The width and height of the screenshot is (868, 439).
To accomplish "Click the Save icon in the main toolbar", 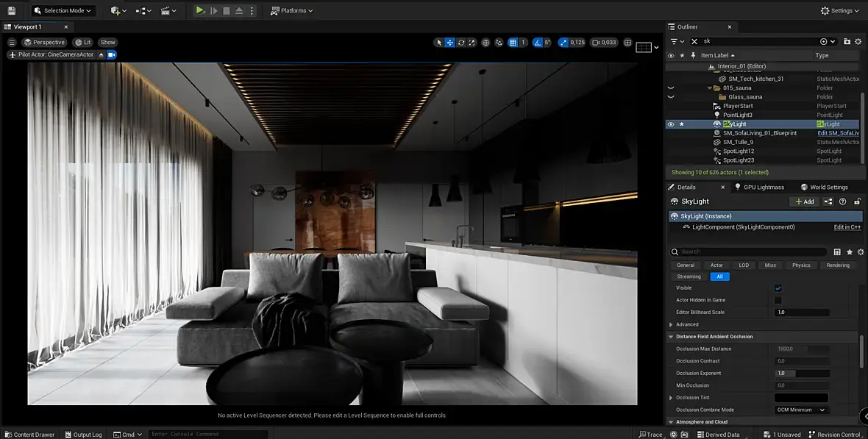I will [x=12, y=10].
